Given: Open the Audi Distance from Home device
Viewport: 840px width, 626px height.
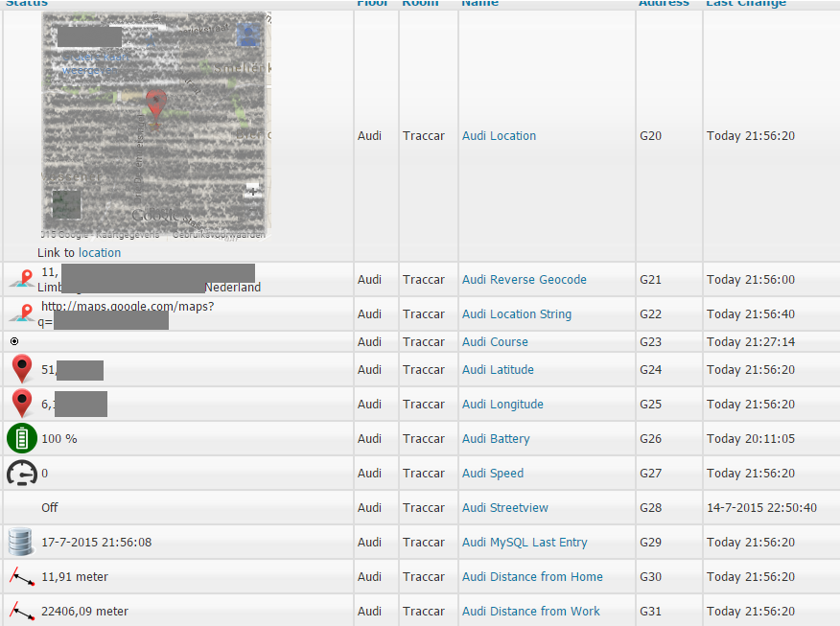Looking at the screenshot, I should pos(532,577).
